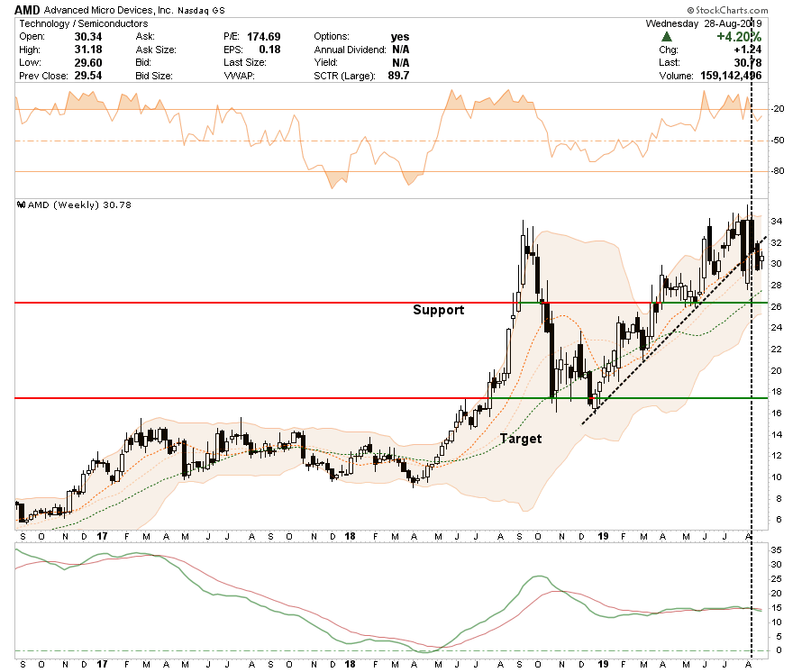Click the Advanced Micro Devices, Inc. company name

109,10
